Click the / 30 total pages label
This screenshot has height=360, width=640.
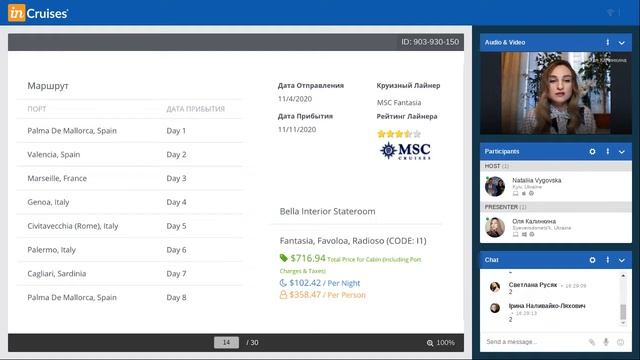[x=252, y=342]
